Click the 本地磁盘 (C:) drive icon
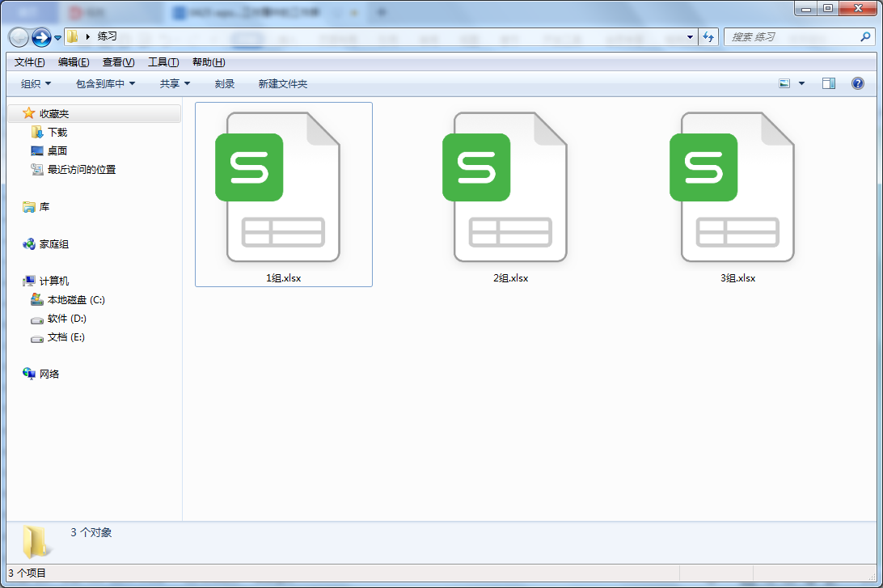 click(x=37, y=299)
